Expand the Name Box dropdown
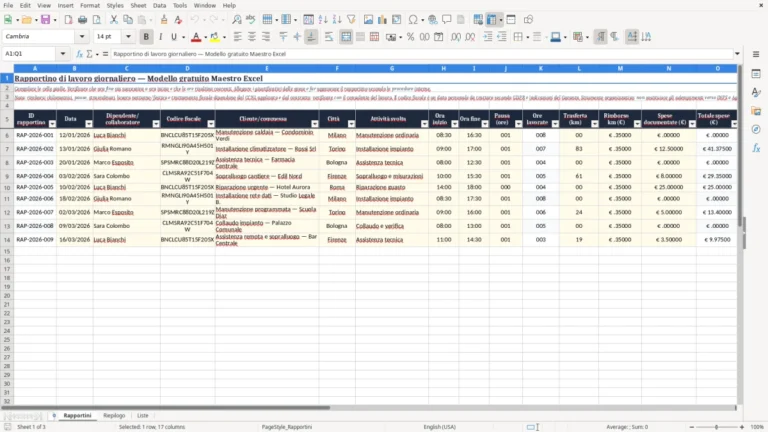This screenshot has width=768, height=432. [x=63, y=54]
